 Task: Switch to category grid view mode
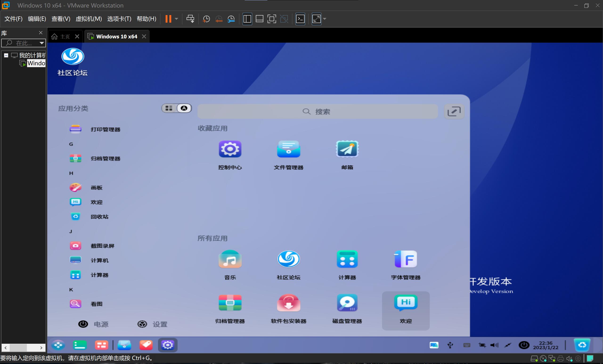pyautogui.click(x=169, y=108)
